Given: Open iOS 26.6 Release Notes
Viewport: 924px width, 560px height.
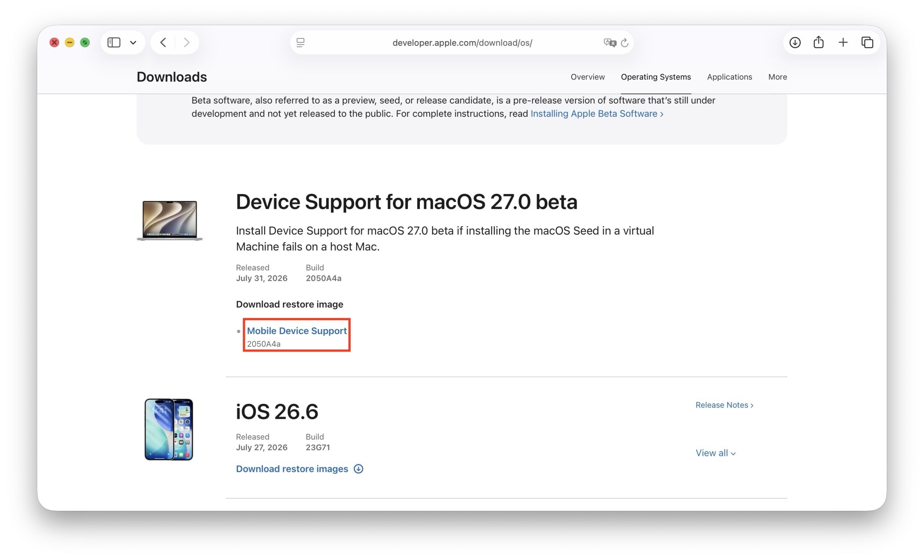Looking at the screenshot, I should (x=724, y=405).
